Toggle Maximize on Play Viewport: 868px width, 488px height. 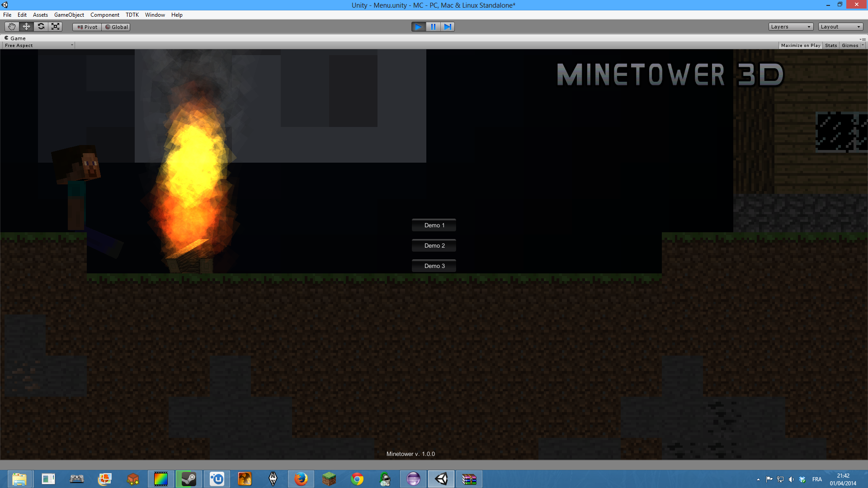click(x=800, y=45)
